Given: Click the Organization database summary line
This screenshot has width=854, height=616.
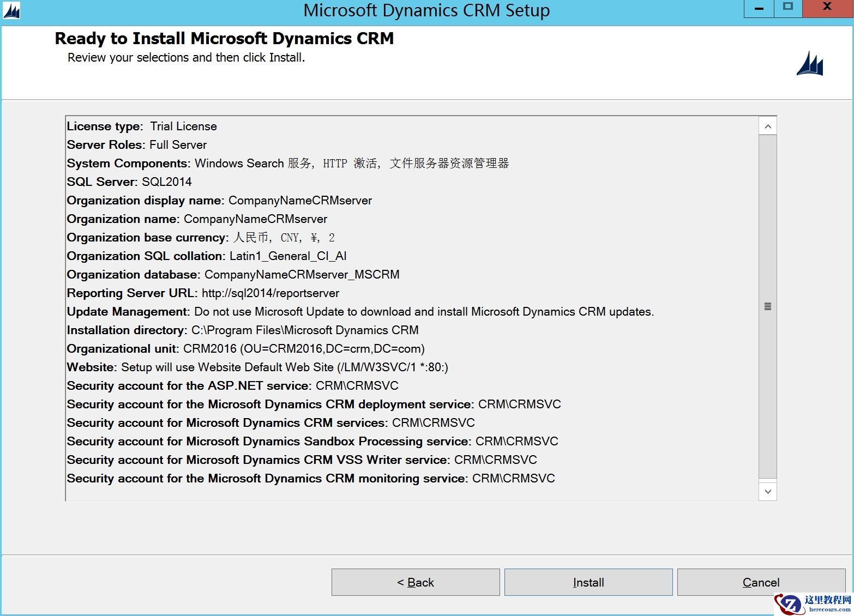Looking at the screenshot, I should tap(233, 274).
